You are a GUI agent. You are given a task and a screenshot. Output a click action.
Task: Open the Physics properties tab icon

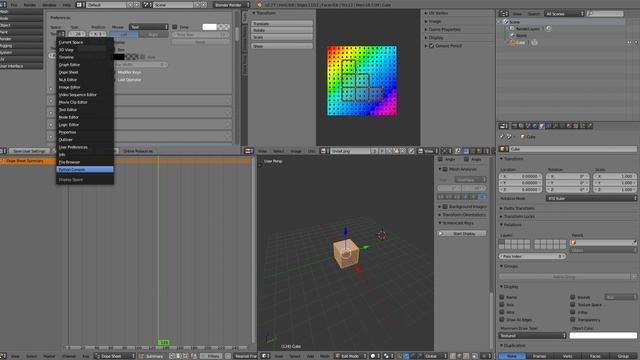[x=589, y=126]
